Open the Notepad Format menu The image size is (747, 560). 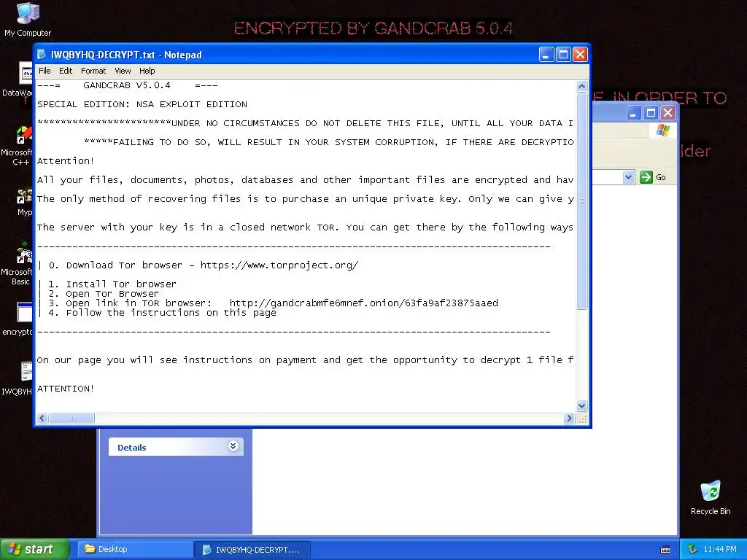pos(93,71)
